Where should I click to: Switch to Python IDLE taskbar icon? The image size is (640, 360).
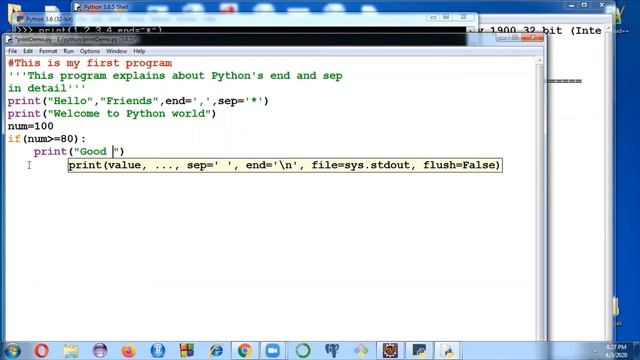(x=448, y=351)
